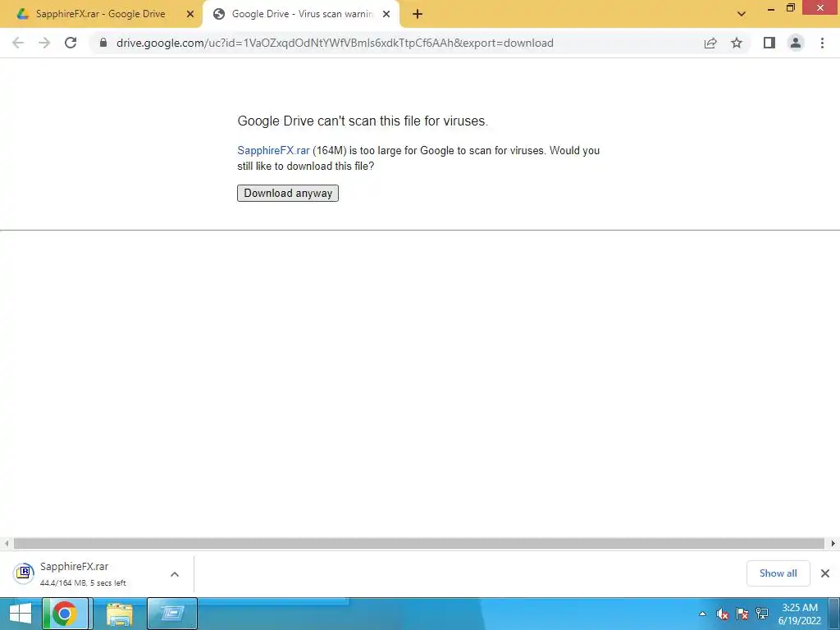Viewport: 840px width, 630px height.
Task: Expand the SapphireFX.rar download options chevron
Action: point(175,573)
